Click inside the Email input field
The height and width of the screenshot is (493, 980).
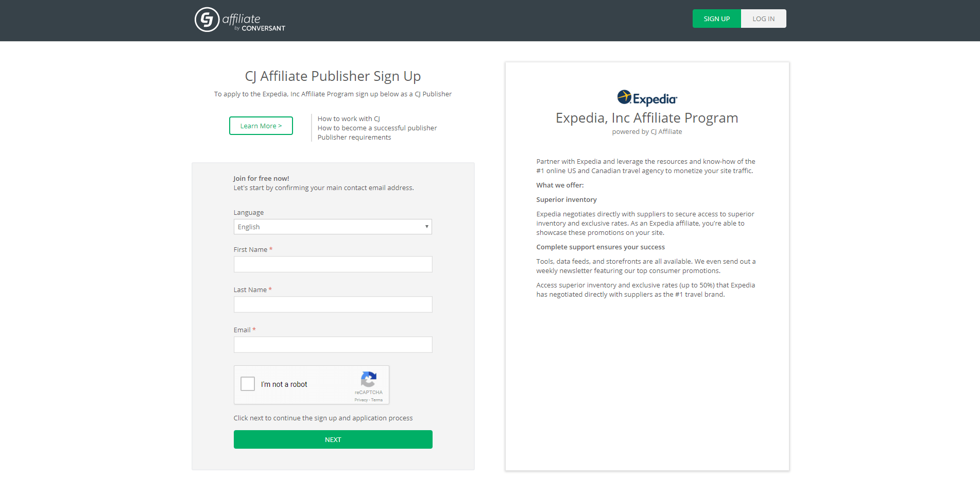[x=333, y=344]
